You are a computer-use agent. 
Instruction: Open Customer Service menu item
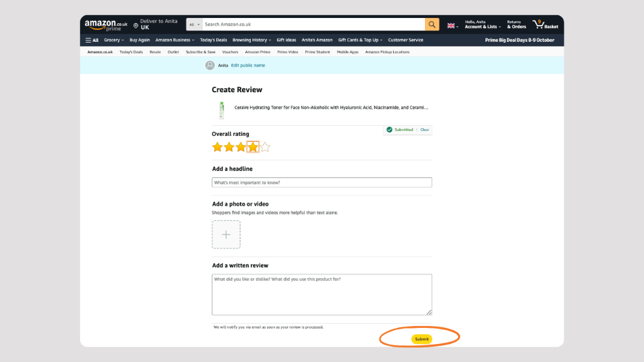(405, 40)
